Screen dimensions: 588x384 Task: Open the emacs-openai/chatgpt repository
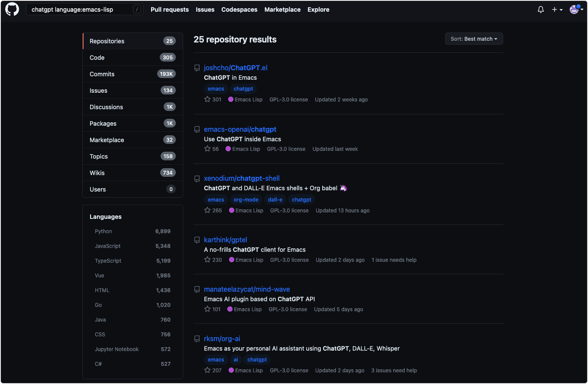coord(240,129)
